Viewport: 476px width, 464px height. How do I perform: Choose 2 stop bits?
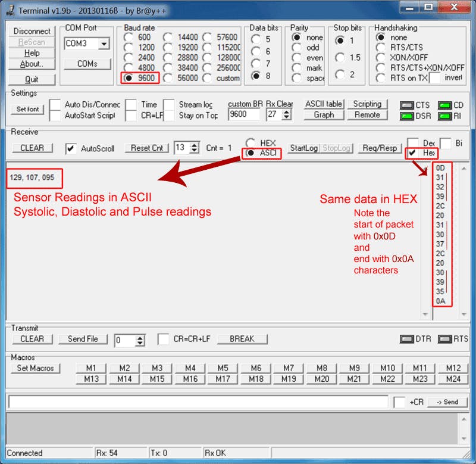[x=340, y=74]
